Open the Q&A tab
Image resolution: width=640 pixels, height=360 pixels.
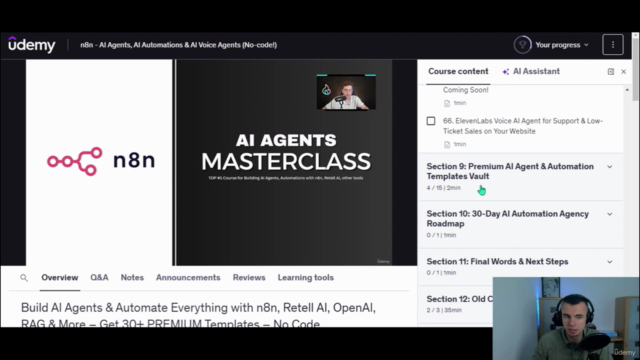pyautogui.click(x=99, y=278)
